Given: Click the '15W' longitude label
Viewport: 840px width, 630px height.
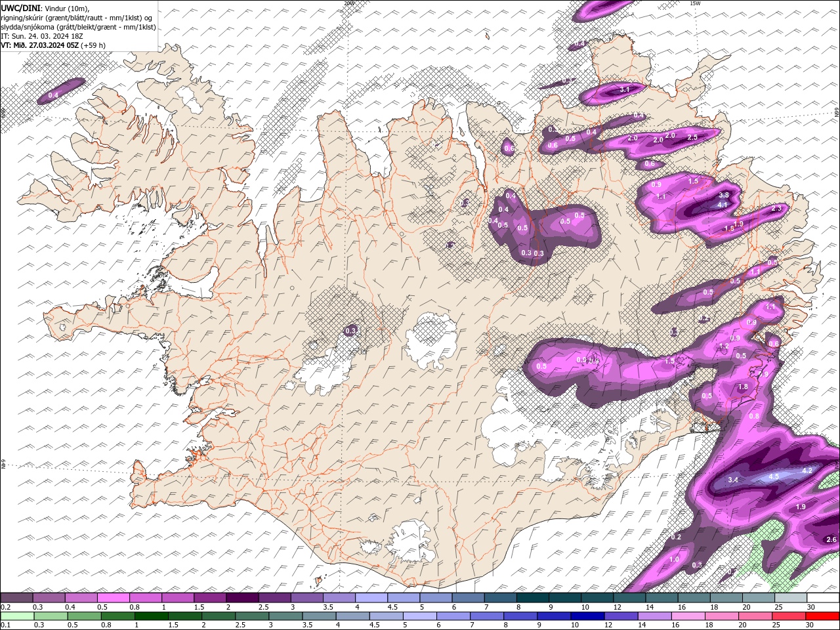Looking at the screenshot, I should coord(695,3).
